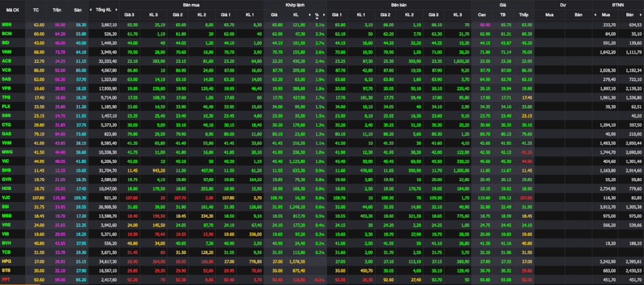644x285 pixels.
Task: Click the Thấp low price header
Action: coord(523,14)
